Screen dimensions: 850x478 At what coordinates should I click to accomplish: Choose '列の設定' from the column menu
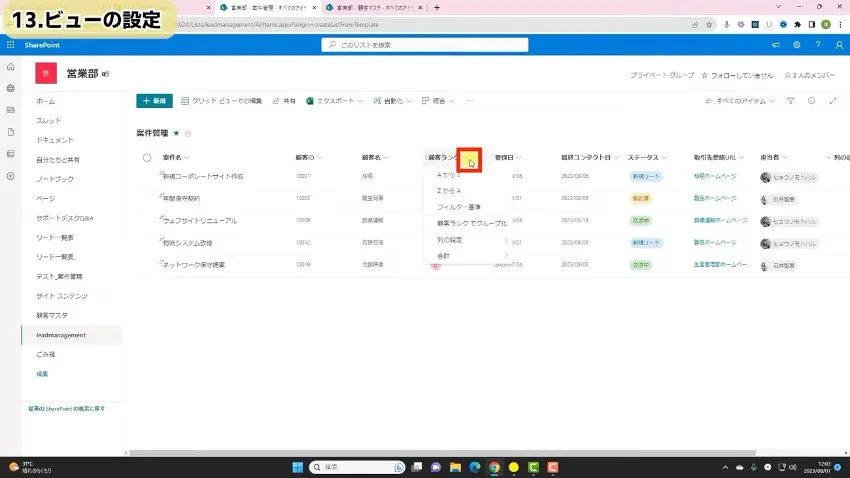click(450, 240)
